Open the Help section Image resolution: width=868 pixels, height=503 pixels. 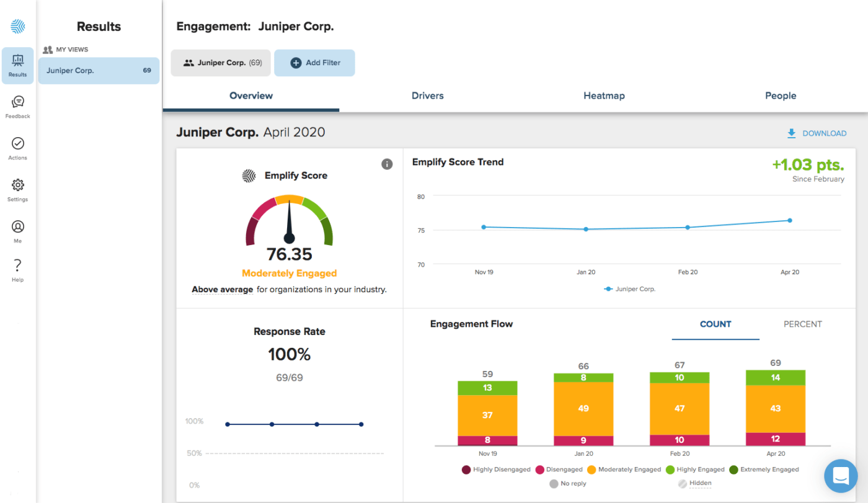[18, 270]
